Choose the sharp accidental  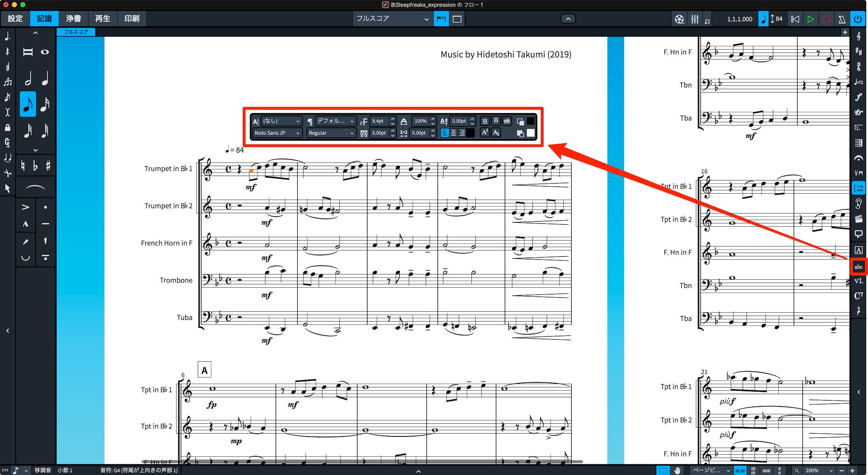48,166
